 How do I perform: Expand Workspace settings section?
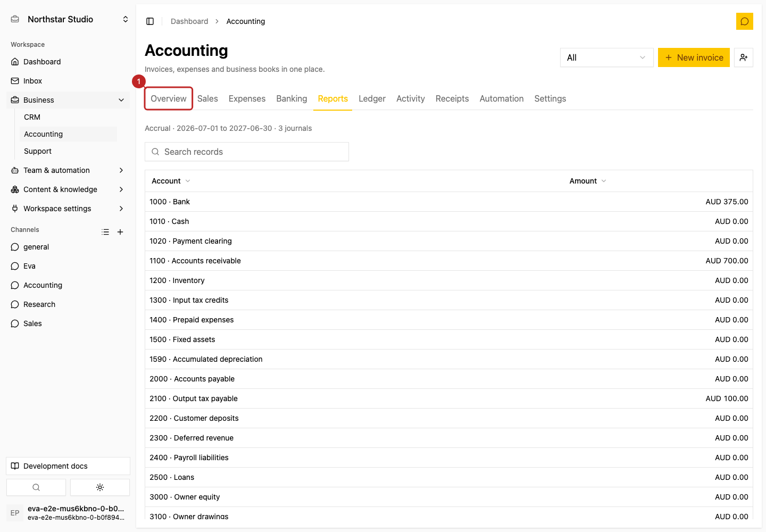tap(68, 209)
